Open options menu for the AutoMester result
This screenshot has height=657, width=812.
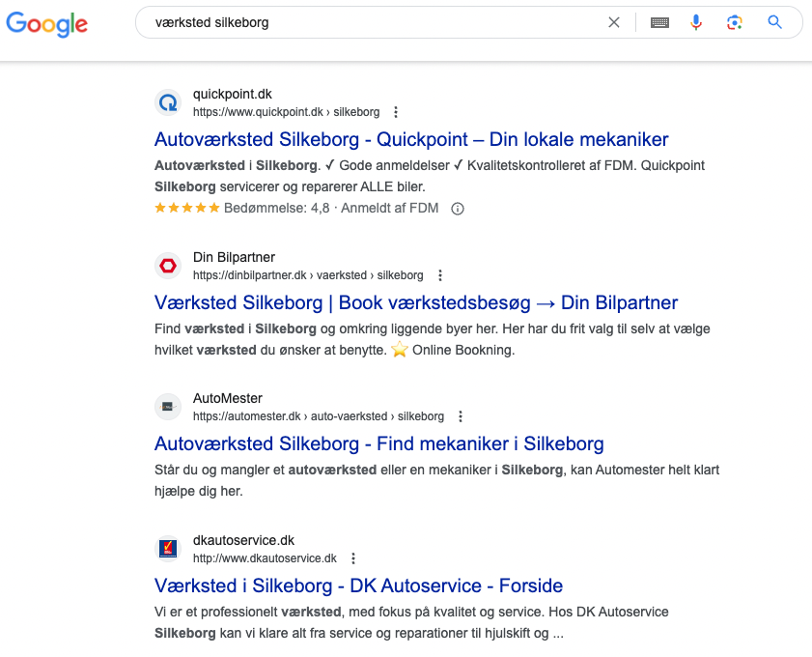coord(461,416)
